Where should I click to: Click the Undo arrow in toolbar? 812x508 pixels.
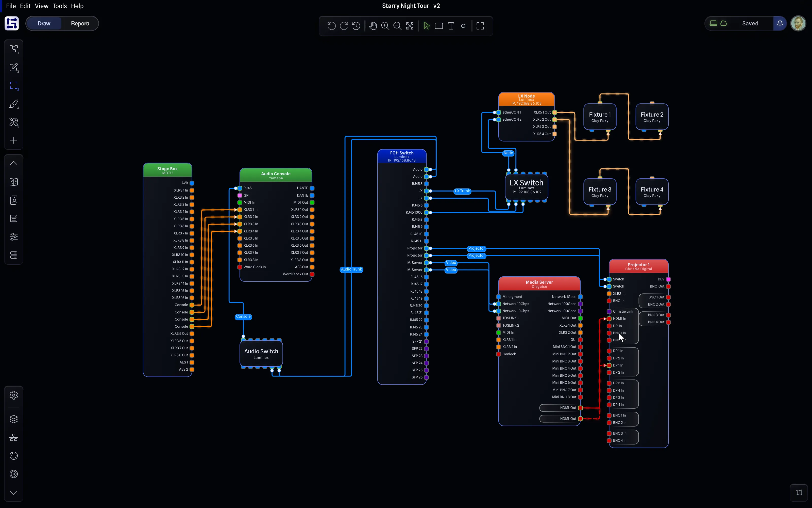point(331,26)
